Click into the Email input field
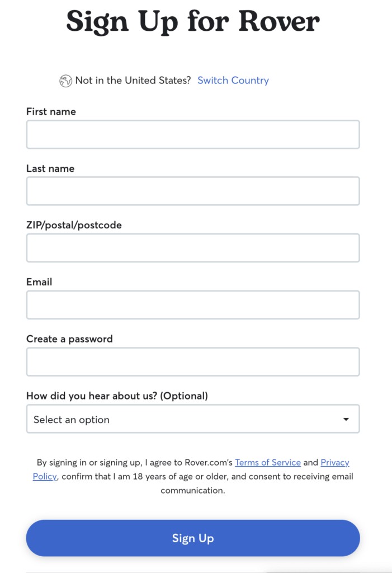The height and width of the screenshot is (573, 392). [x=193, y=305]
